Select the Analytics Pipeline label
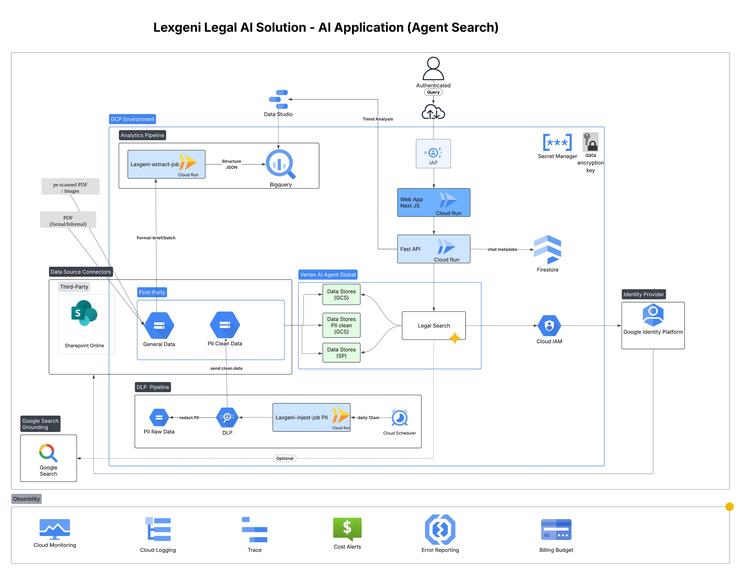The height and width of the screenshot is (573, 743). click(x=142, y=135)
